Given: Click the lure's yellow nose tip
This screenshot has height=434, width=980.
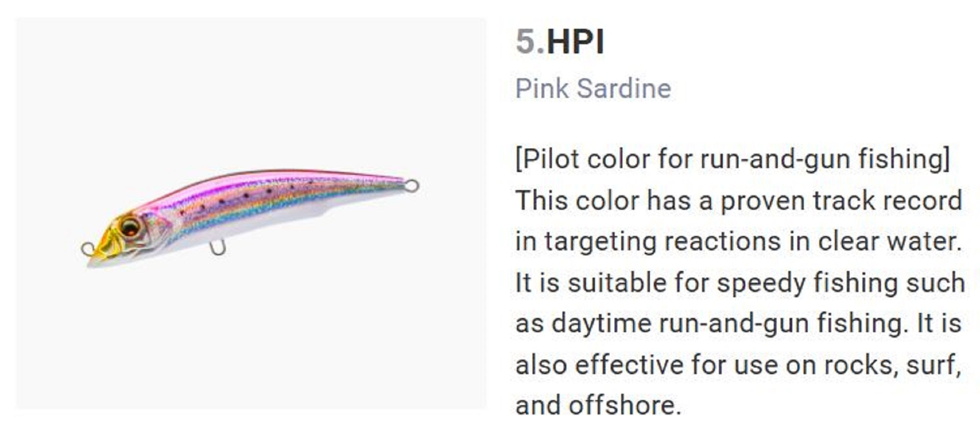Looking at the screenshot, I should [x=101, y=251].
